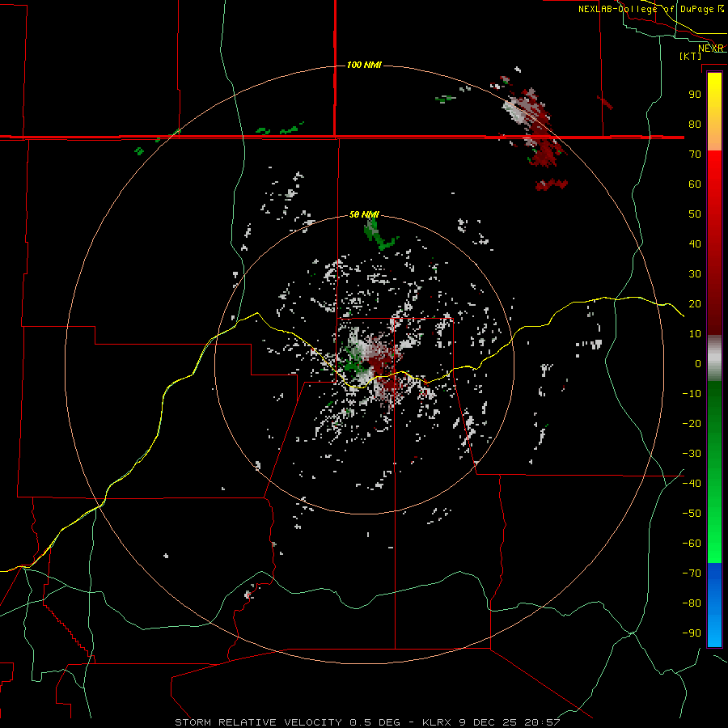
Task: Click the -30 value on the velocity scale
Action: pyautogui.click(x=692, y=454)
